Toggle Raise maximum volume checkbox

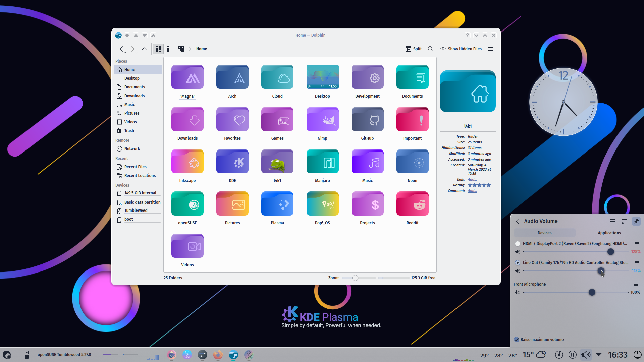[517, 340]
